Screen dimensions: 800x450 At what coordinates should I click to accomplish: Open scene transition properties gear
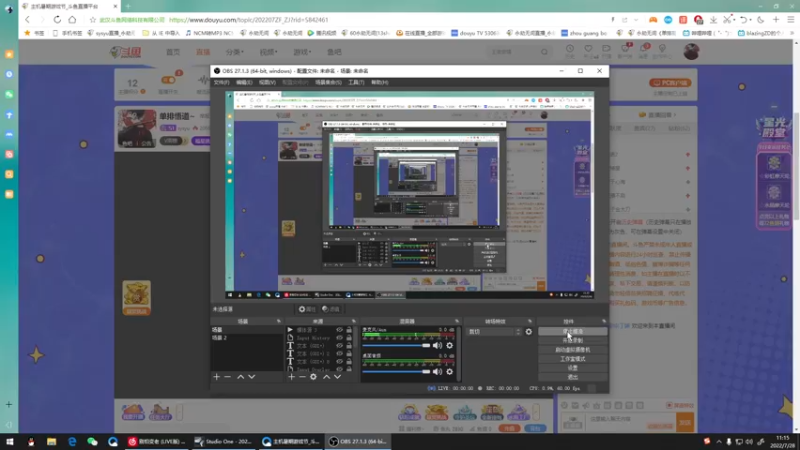529,332
